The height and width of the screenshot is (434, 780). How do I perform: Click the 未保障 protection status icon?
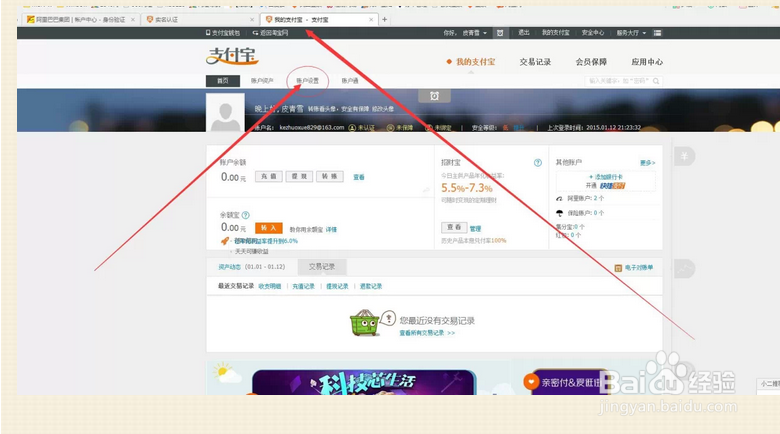(x=390, y=128)
